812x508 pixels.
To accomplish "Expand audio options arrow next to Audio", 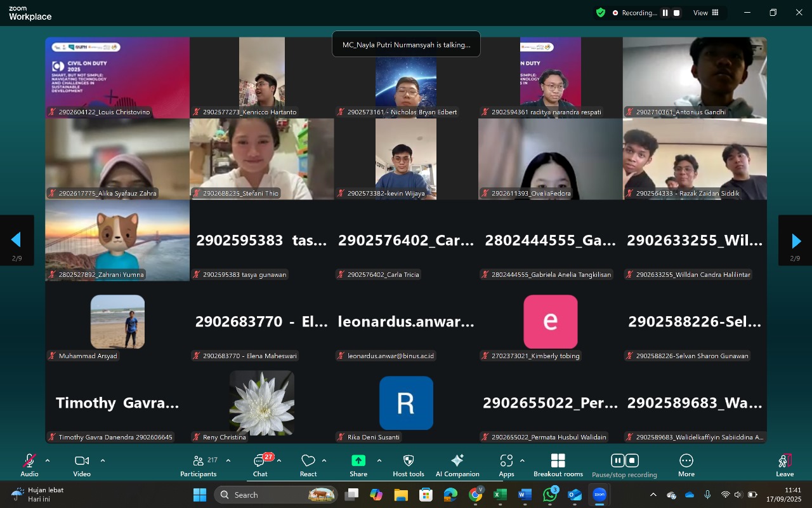I will tap(48, 460).
